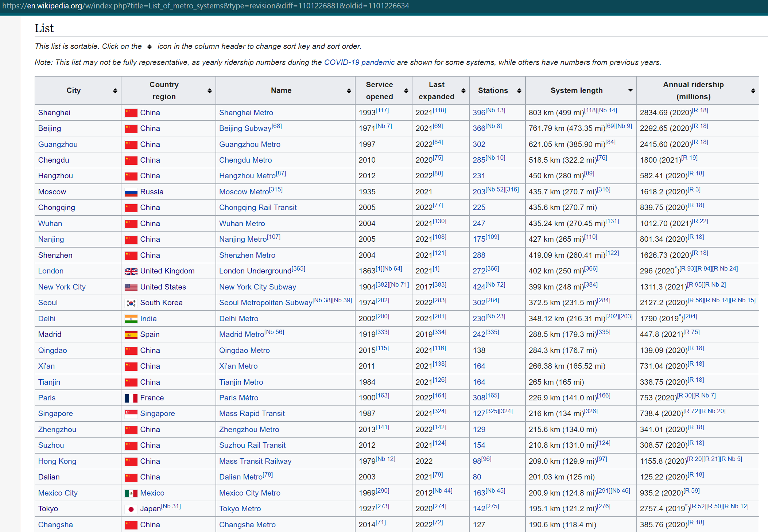Click United Kingdom flag icon

click(x=131, y=271)
